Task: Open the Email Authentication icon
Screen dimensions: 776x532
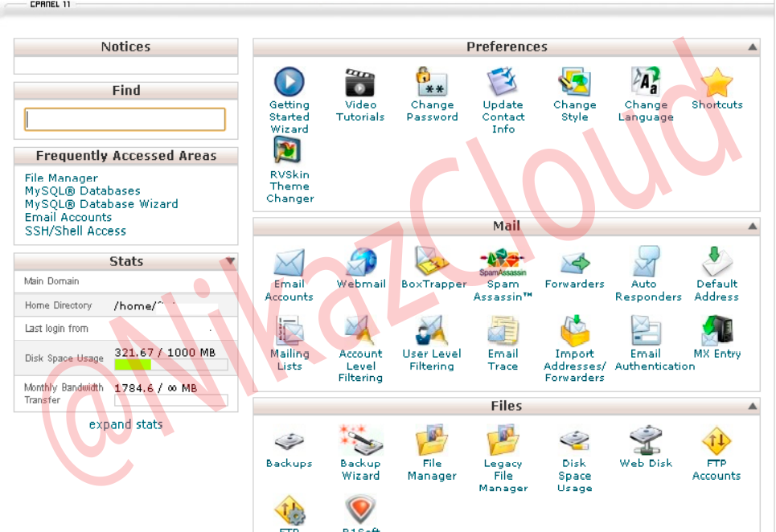Action: [x=646, y=330]
